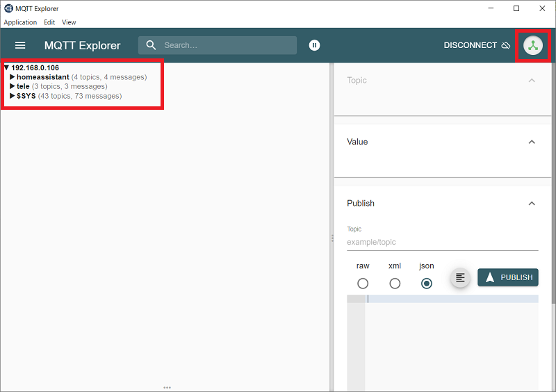Click the MQTT Explorer app icon in the title bar
The image size is (556, 392).
(x=8, y=8)
